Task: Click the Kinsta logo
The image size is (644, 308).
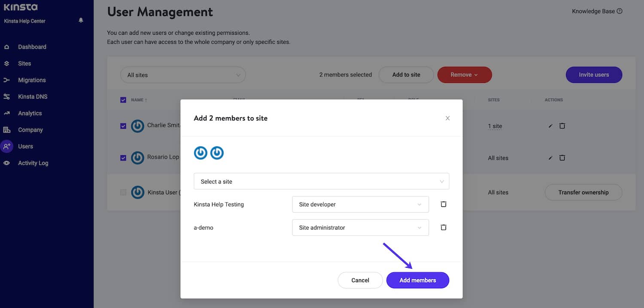Action: pyautogui.click(x=21, y=7)
